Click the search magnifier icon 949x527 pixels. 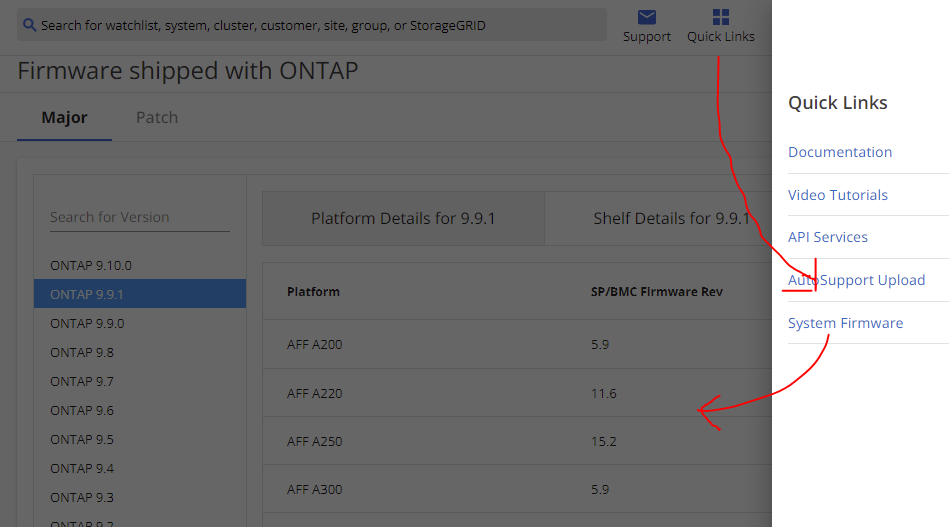[29, 25]
